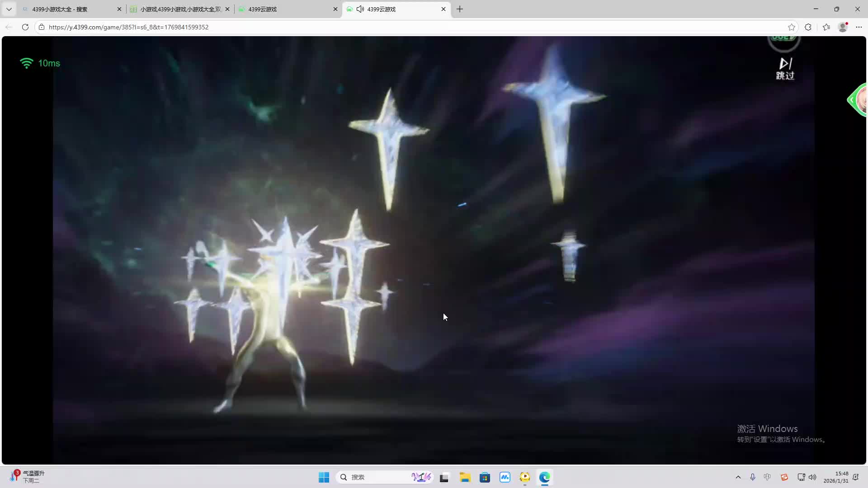Expand the green floating side panel arrow
The height and width of the screenshot is (488, 868).
852,100
